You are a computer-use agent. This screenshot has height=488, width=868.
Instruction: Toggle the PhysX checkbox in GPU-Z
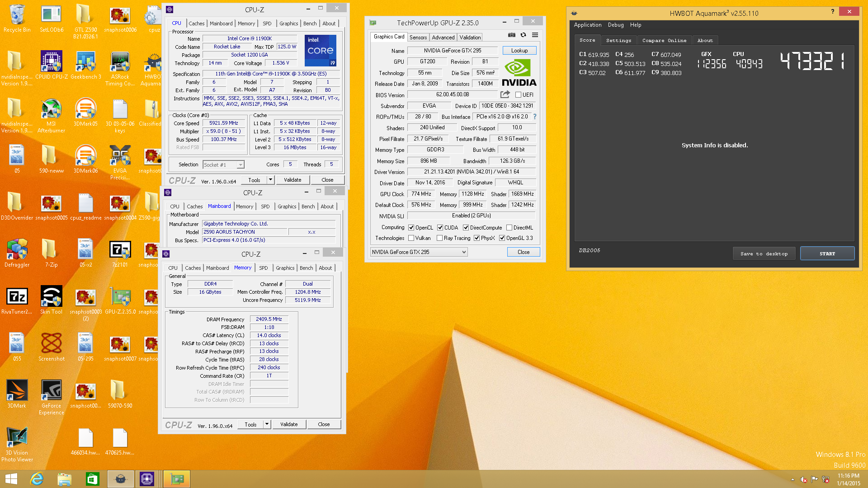pos(476,238)
